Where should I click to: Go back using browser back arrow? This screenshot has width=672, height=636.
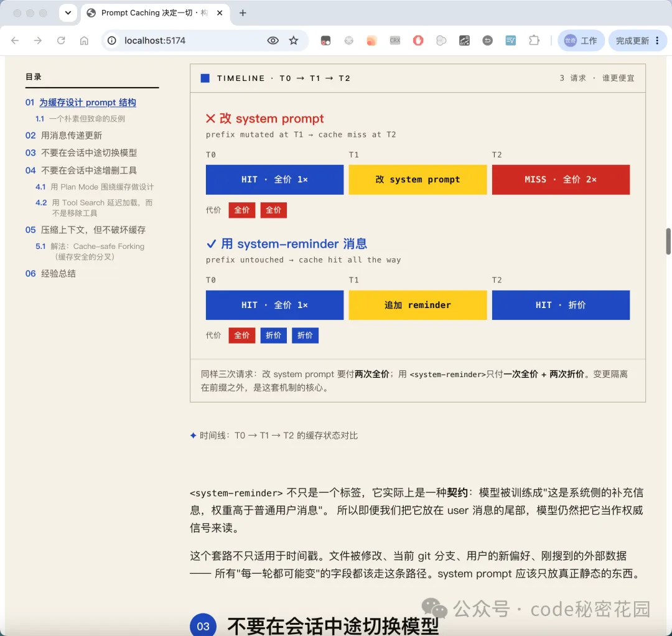(x=15, y=40)
